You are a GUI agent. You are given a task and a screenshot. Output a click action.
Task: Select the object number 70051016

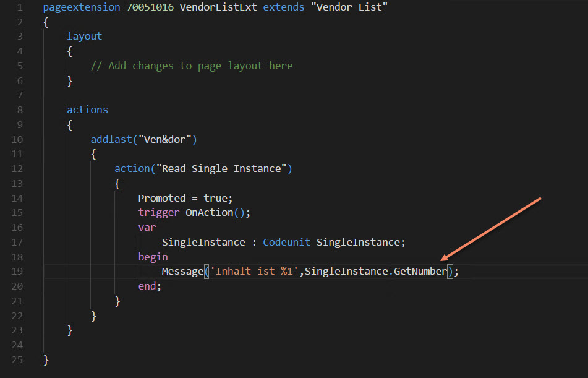(x=149, y=7)
